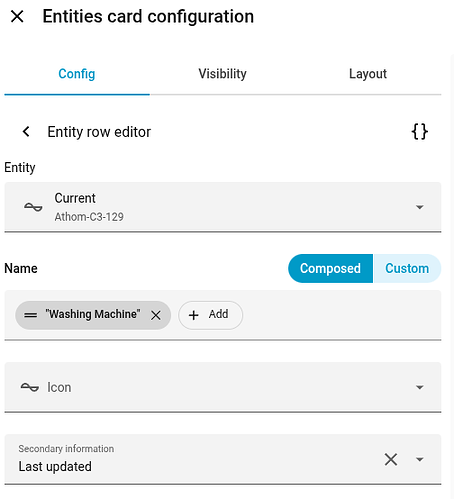Remove the "Washing Machine" name chip
Viewport: 454px width, 499px height.
156,315
